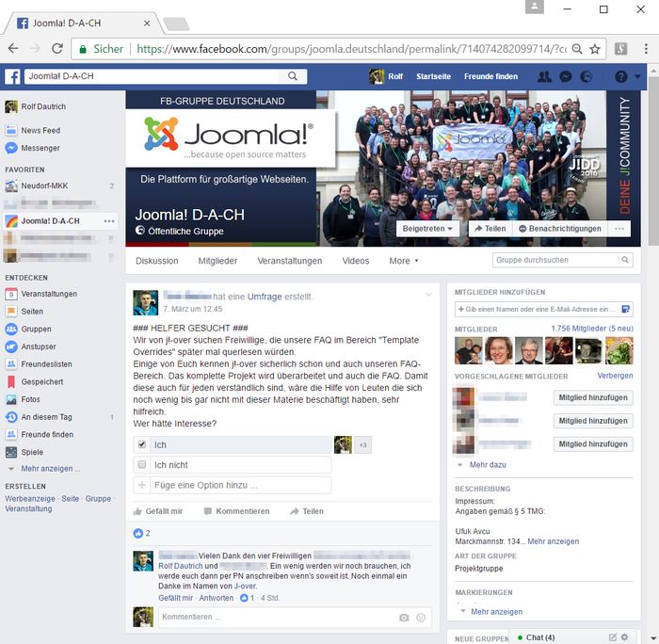The height and width of the screenshot is (644, 659).
Task: Uncheck the 'Ich' poll option
Action: 141,444
